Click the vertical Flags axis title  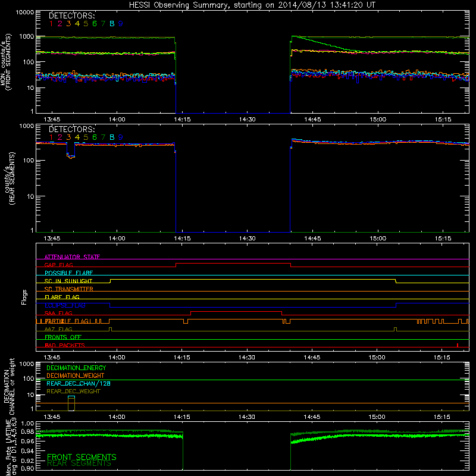point(24,297)
